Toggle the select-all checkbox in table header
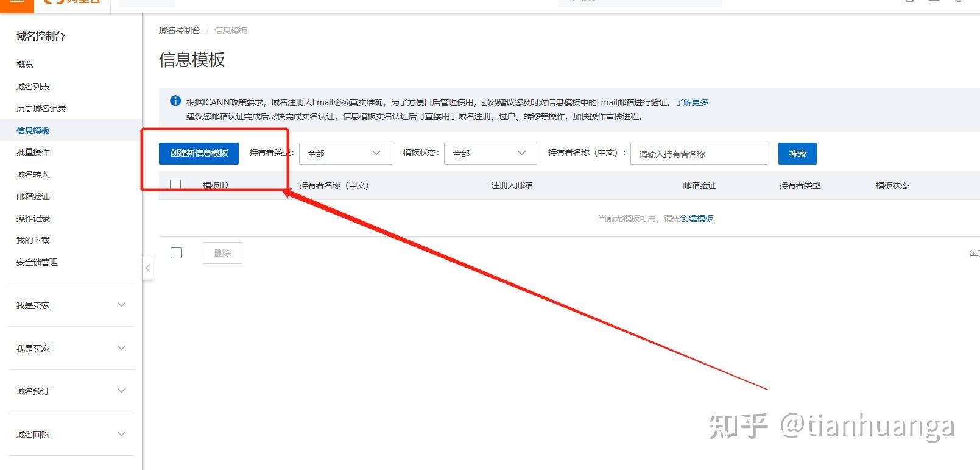Viewport: 980px width, 470px height. (176, 185)
